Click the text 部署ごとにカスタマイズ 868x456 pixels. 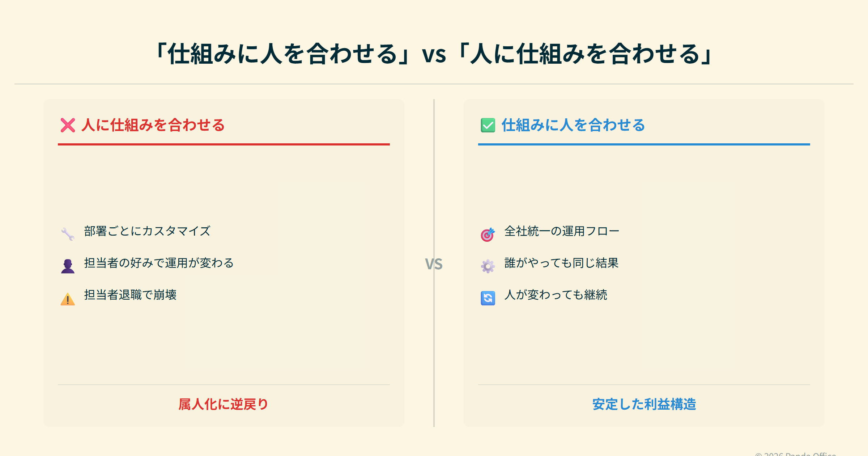point(147,231)
